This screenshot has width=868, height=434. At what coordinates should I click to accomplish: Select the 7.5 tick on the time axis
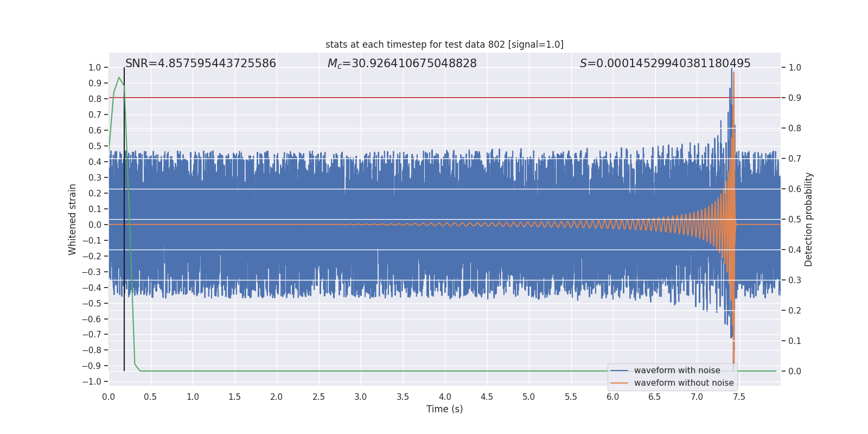[739, 397]
